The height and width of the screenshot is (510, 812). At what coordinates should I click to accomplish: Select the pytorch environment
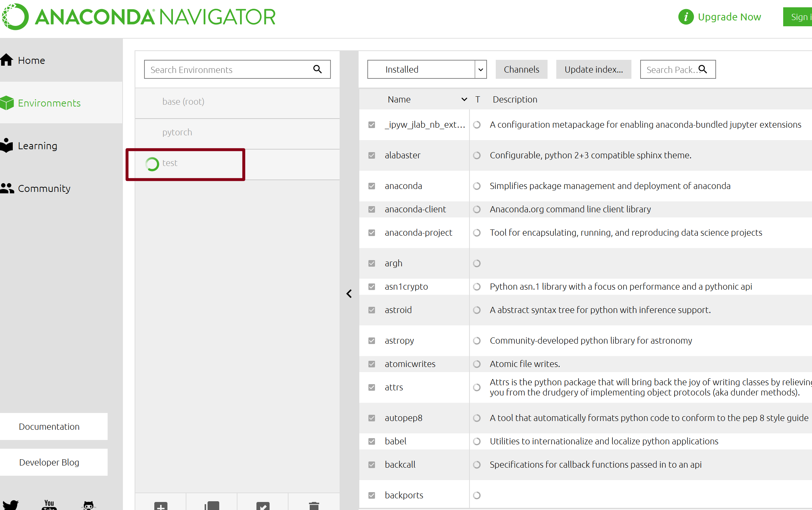[177, 132]
